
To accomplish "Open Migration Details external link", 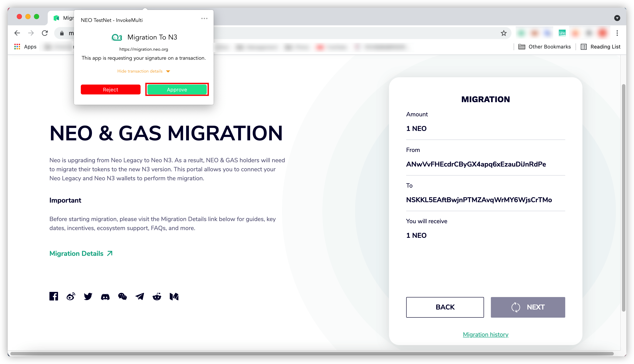I will pos(81,253).
